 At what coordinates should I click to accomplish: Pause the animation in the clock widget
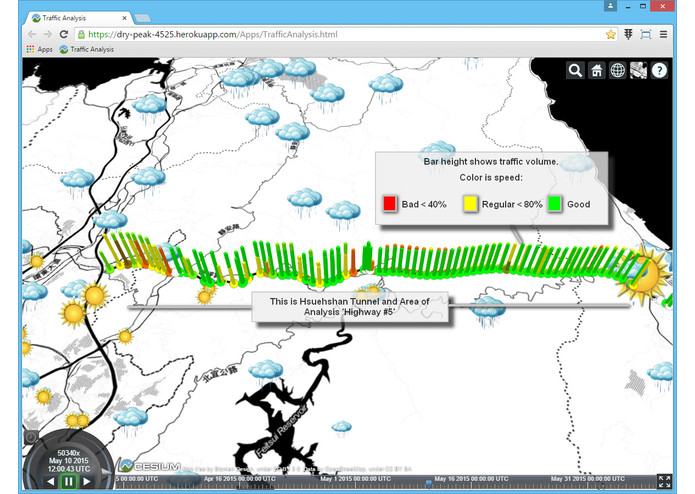69,481
